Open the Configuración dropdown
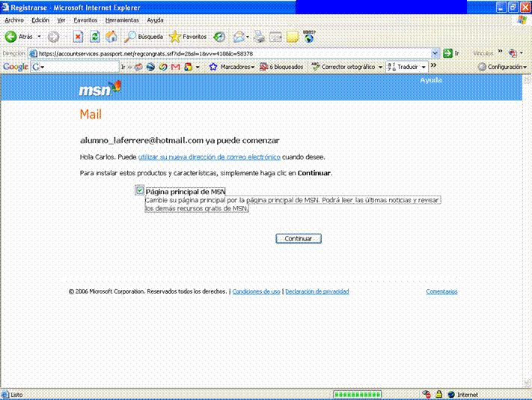The width and height of the screenshot is (532, 400). click(x=503, y=67)
